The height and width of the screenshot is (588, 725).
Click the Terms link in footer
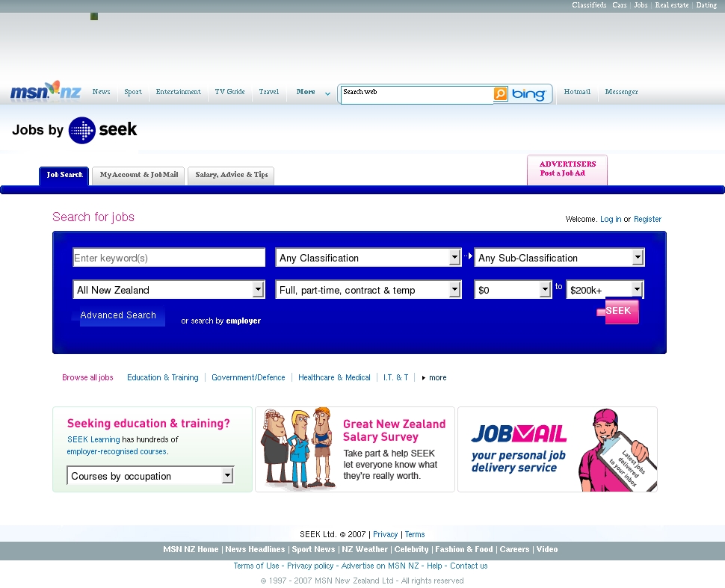click(x=415, y=534)
